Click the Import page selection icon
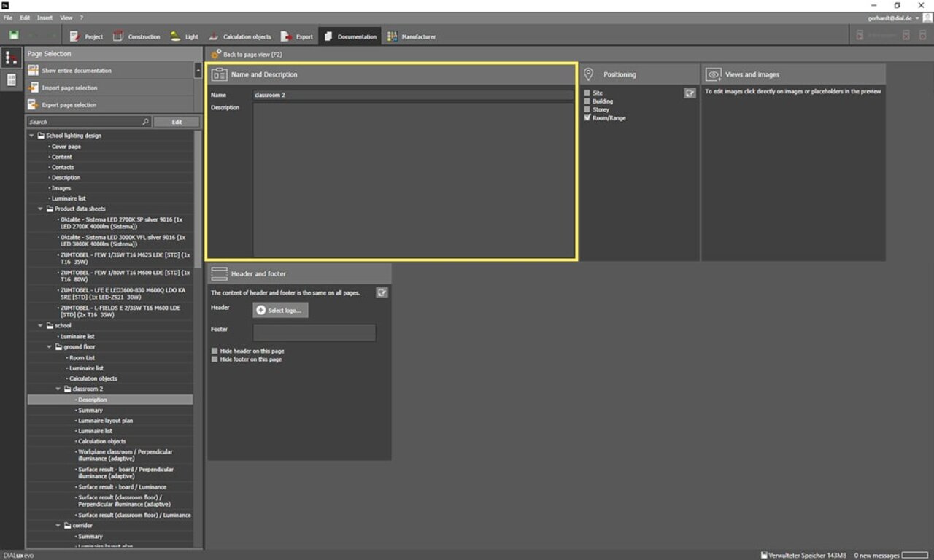Screen dimensions: 934x560 click(34, 87)
